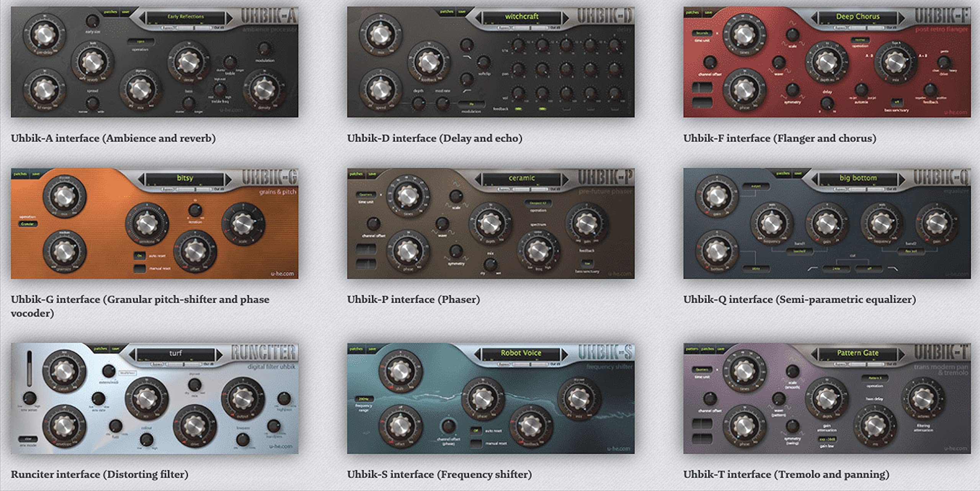Screen dimensions: 980x491
Task: Click the early size knob in Uhbik-A
Action: click(x=92, y=21)
